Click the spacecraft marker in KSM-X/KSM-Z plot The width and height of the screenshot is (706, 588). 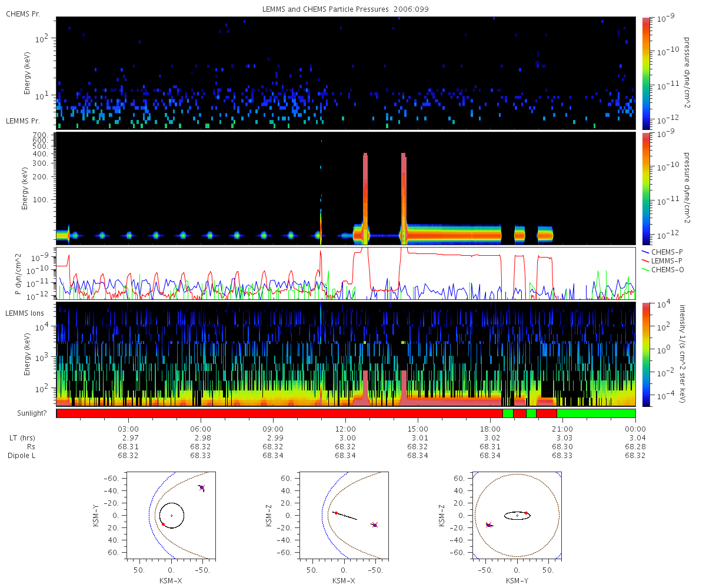[375, 524]
